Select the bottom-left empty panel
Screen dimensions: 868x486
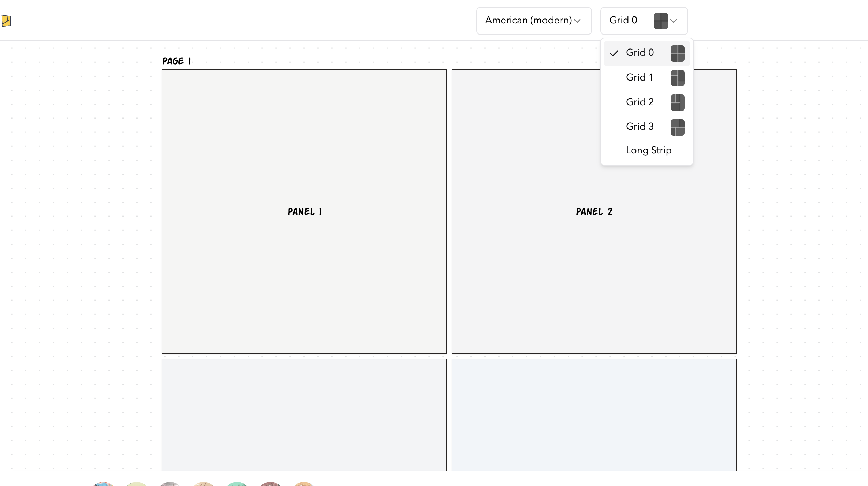(x=304, y=414)
